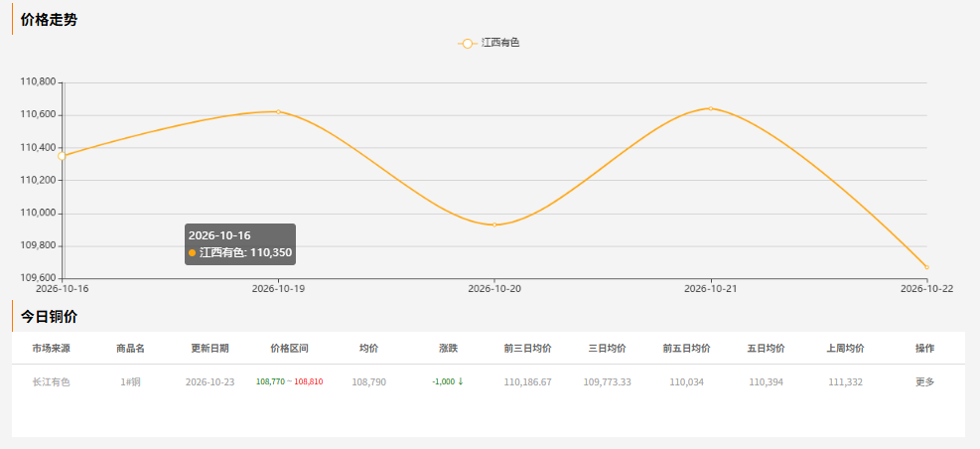Viewport: 980px width, 449px height.
Task: Click the 2026-10-16 x-axis label
Action: pos(63,289)
